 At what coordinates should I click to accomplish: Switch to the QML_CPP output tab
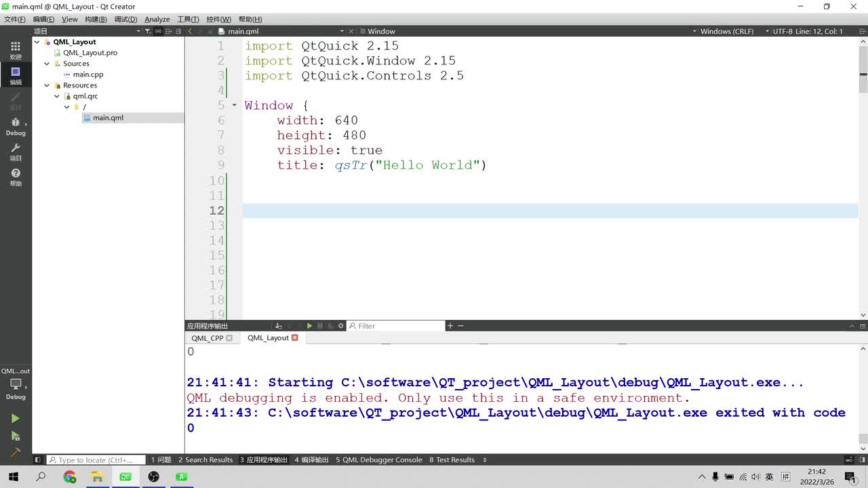207,338
